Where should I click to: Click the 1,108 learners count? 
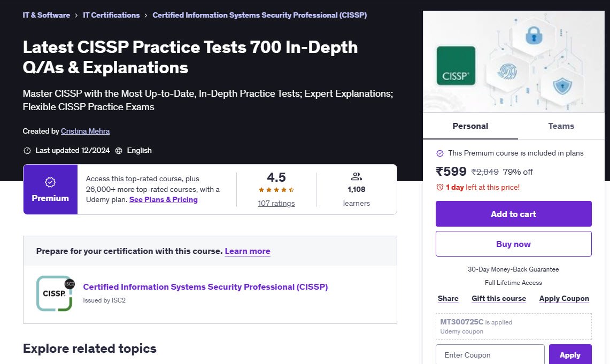(357, 189)
